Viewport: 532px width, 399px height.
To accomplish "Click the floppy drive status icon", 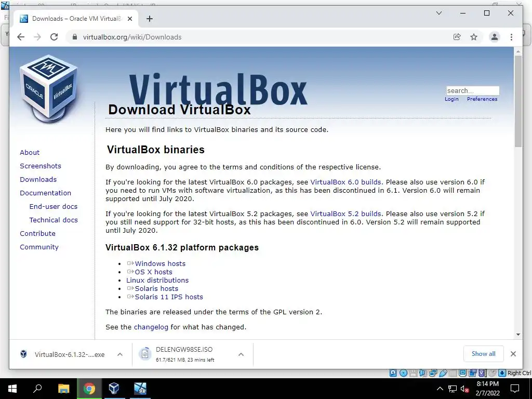I will (x=414, y=373).
